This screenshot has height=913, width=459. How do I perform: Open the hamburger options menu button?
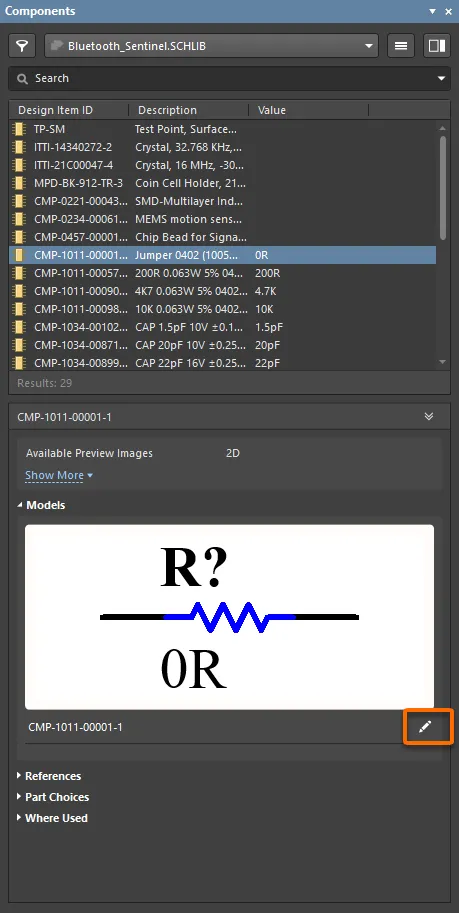click(401, 45)
